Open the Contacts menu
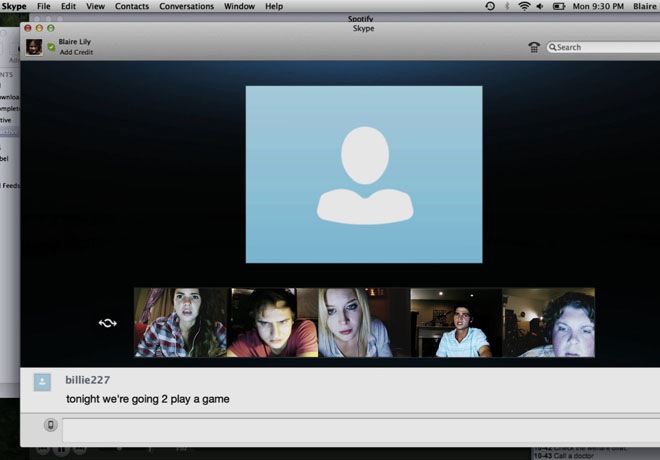 tap(131, 6)
